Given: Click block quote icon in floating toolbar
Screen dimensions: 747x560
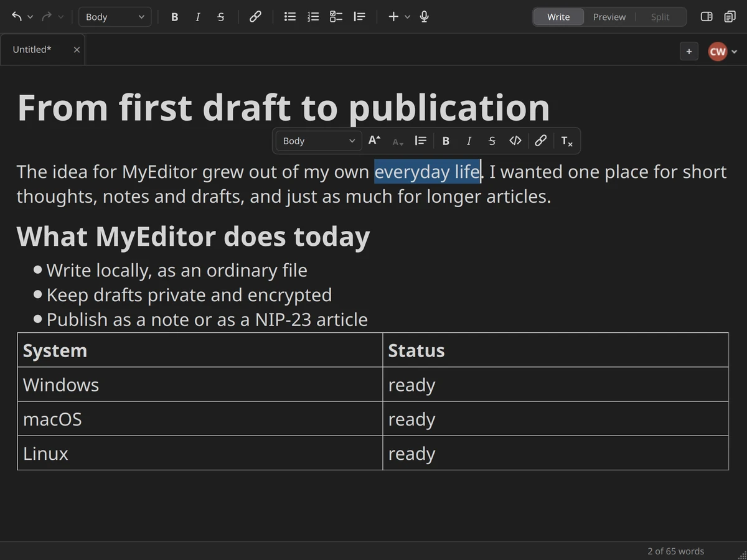Looking at the screenshot, I should click(421, 141).
